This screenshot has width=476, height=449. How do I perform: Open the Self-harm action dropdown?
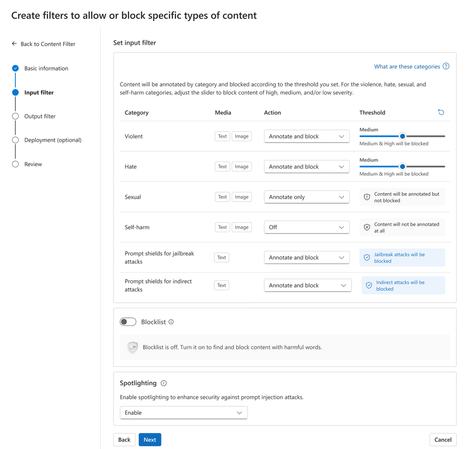(x=306, y=227)
